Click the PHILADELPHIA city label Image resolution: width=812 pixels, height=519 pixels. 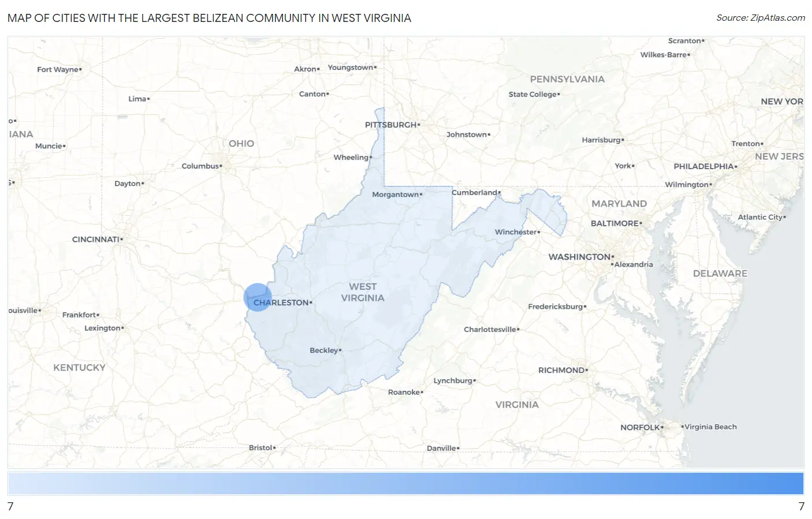tap(703, 166)
